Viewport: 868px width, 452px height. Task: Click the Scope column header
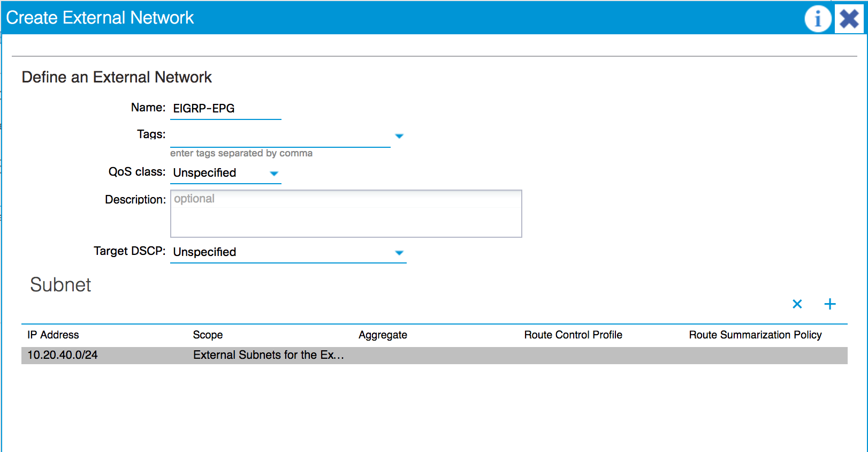(208, 335)
